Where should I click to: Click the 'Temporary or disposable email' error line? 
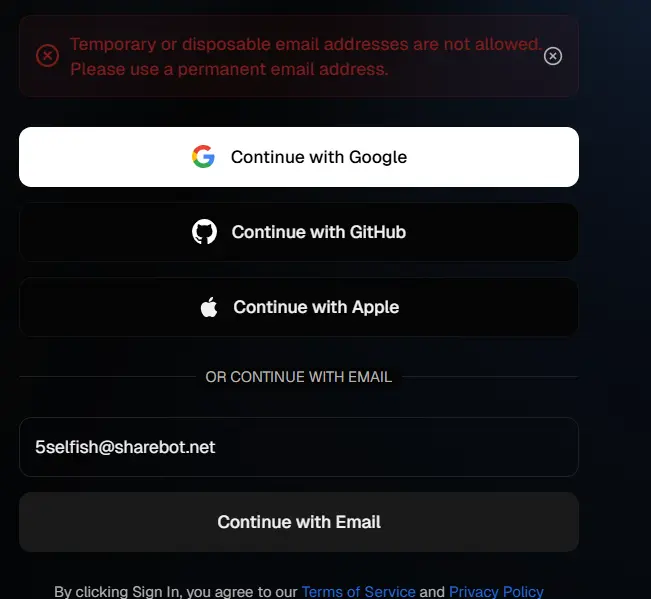306,44
